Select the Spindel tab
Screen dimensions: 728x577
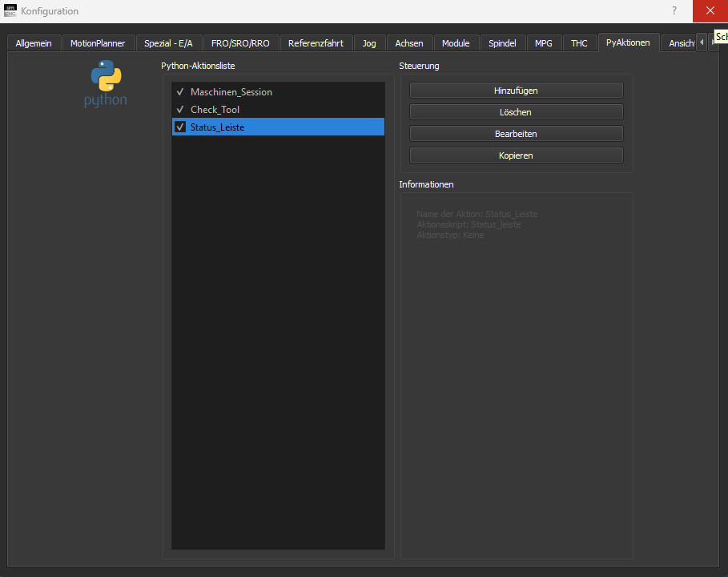502,43
